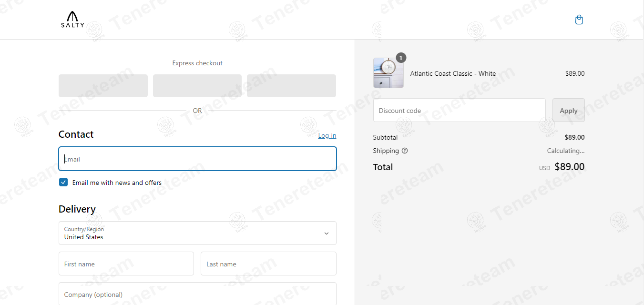This screenshot has width=644, height=305.
Task: Select the third express checkout button
Action: [291, 86]
